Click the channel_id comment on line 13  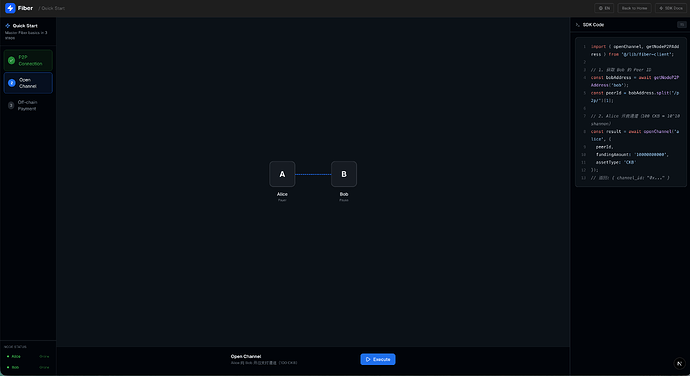(630, 178)
